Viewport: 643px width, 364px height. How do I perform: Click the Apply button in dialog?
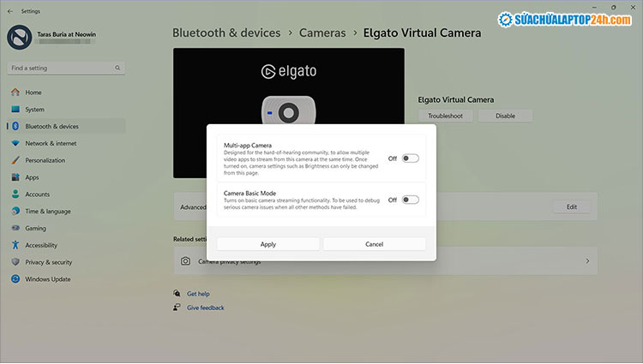[268, 244]
